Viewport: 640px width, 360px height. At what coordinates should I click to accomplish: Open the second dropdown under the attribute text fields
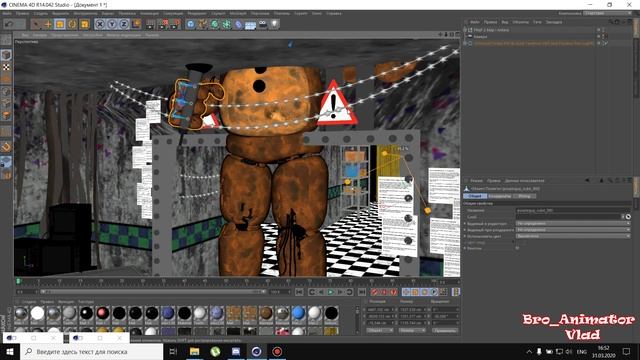(x=573, y=230)
